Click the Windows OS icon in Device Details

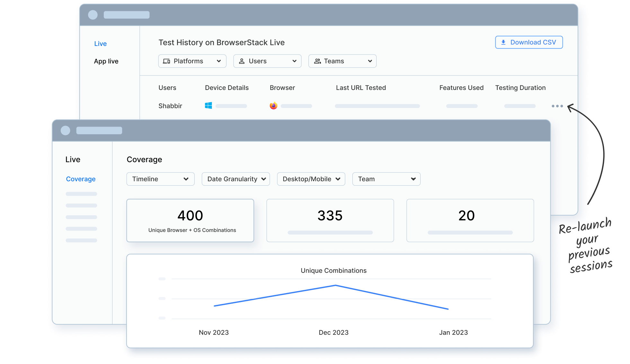[x=208, y=105]
